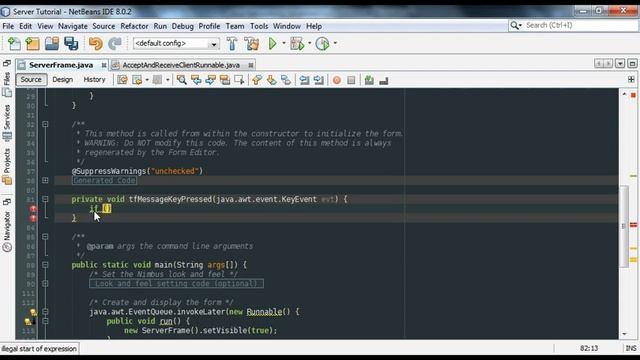
Task: Open the Profile Project dropdown arrow
Action: pyautogui.click(x=335, y=43)
